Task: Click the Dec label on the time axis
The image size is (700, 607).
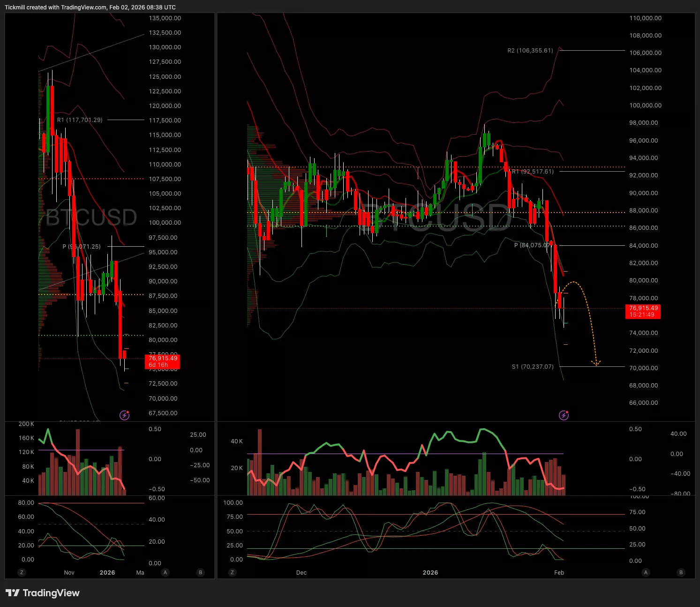Action: click(x=301, y=573)
